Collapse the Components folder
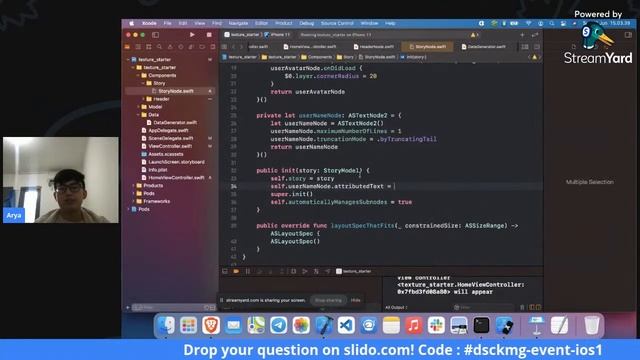 [x=138, y=76]
